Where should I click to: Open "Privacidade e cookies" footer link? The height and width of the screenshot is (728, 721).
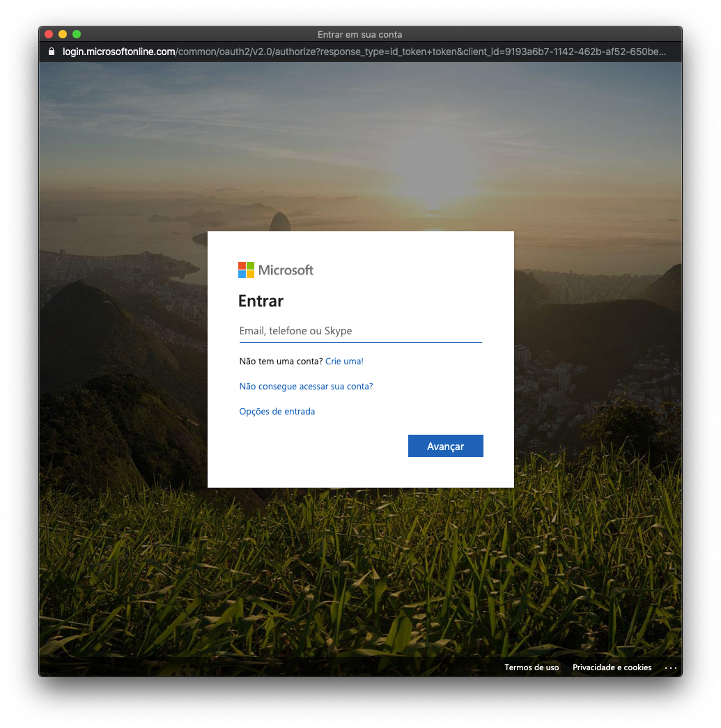612,667
